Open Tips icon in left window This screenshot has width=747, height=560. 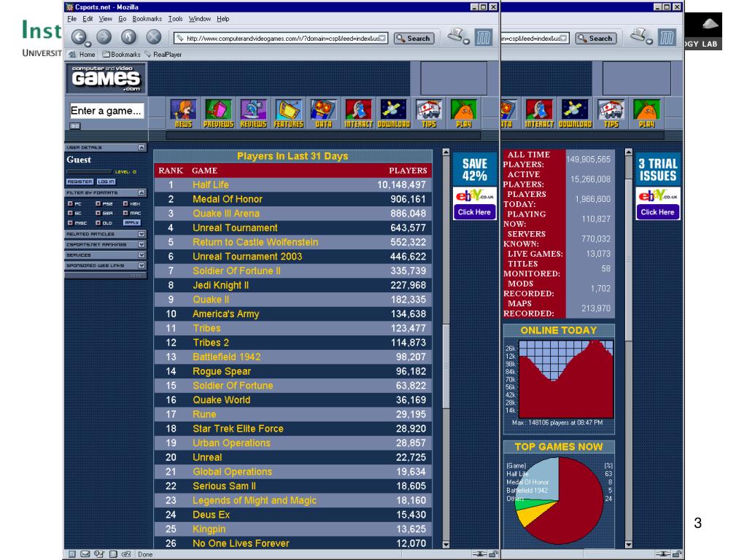click(429, 114)
